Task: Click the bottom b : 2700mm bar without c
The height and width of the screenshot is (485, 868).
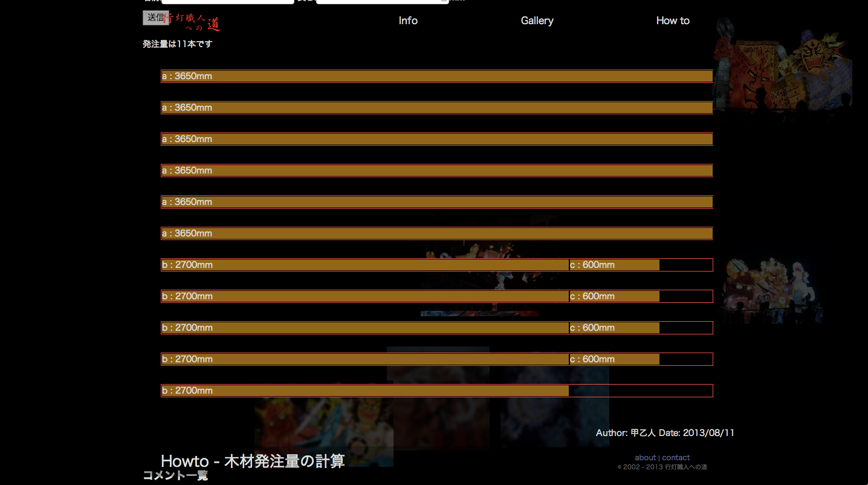Action: (x=364, y=391)
